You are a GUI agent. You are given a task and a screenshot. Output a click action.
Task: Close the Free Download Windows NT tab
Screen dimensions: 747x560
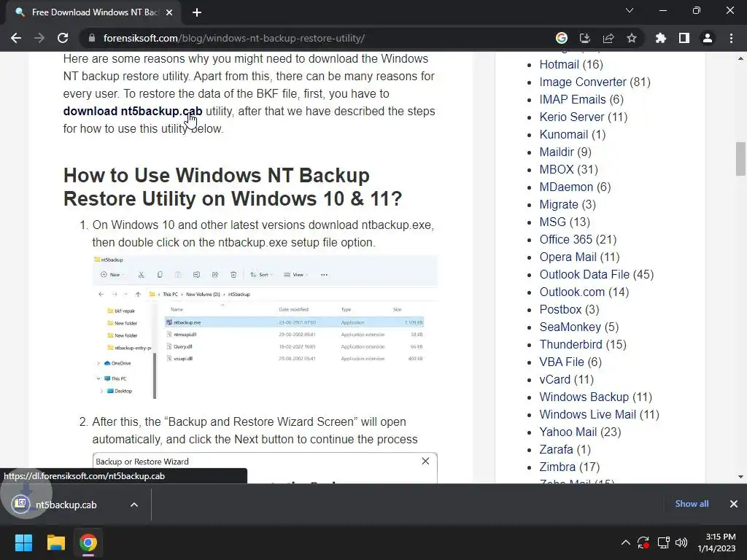(x=169, y=12)
